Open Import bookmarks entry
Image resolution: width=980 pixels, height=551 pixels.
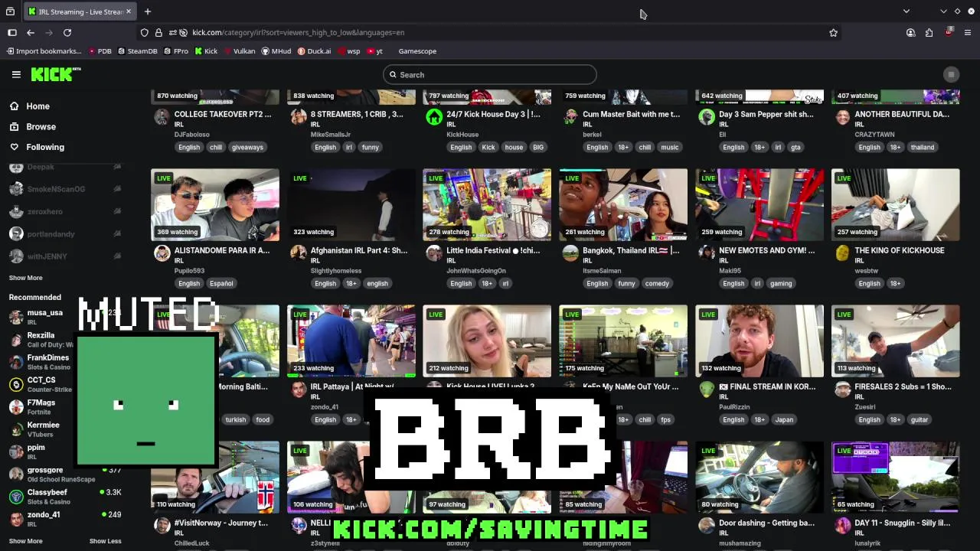click(x=44, y=51)
